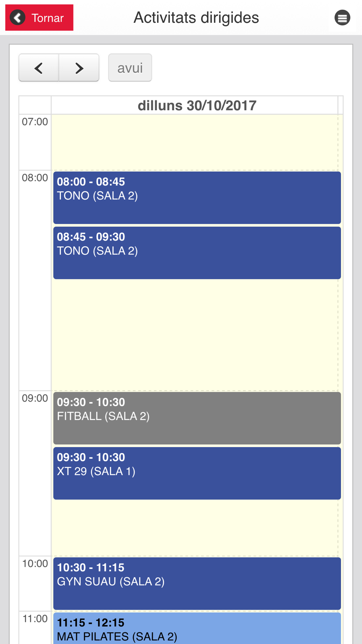The image size is (362, 644).
Task: Go to the next day arrow
Action: 79,68
